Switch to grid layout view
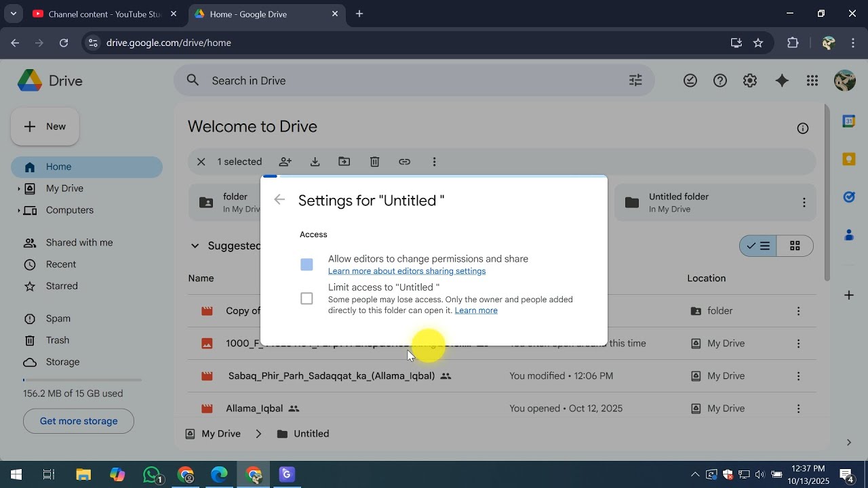 (x=795, y=246)
